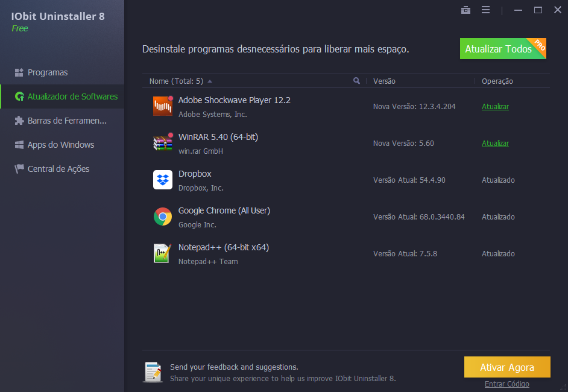Click the win.rar GmbH publisher text
Screen dimensions: 568x392
pyautogui.click(x=201, y=151)
